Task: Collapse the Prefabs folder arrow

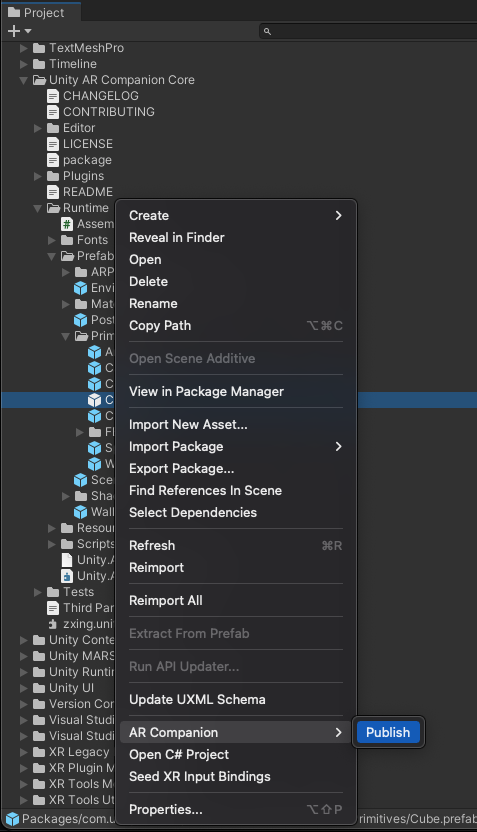Action: (52, 256)
